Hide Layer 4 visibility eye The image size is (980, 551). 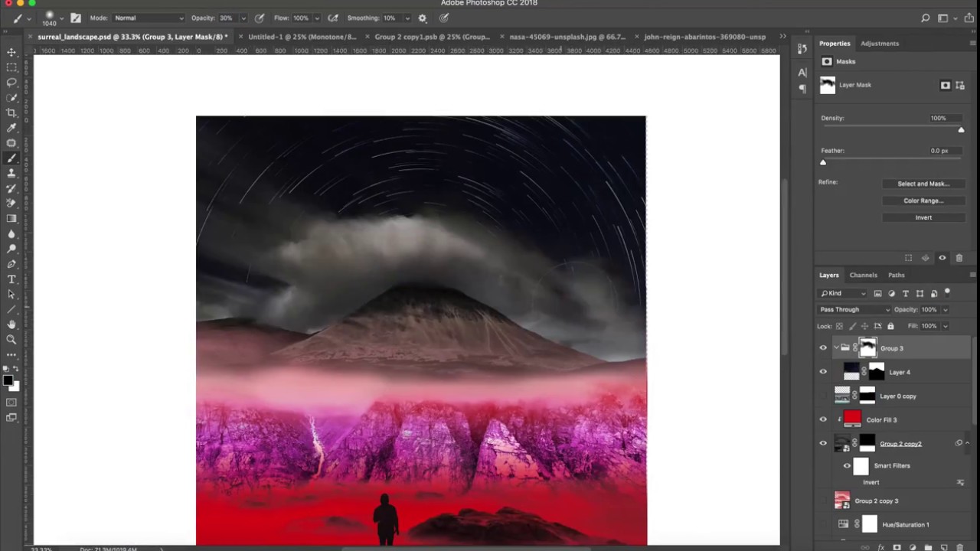(x=823, y=372)
